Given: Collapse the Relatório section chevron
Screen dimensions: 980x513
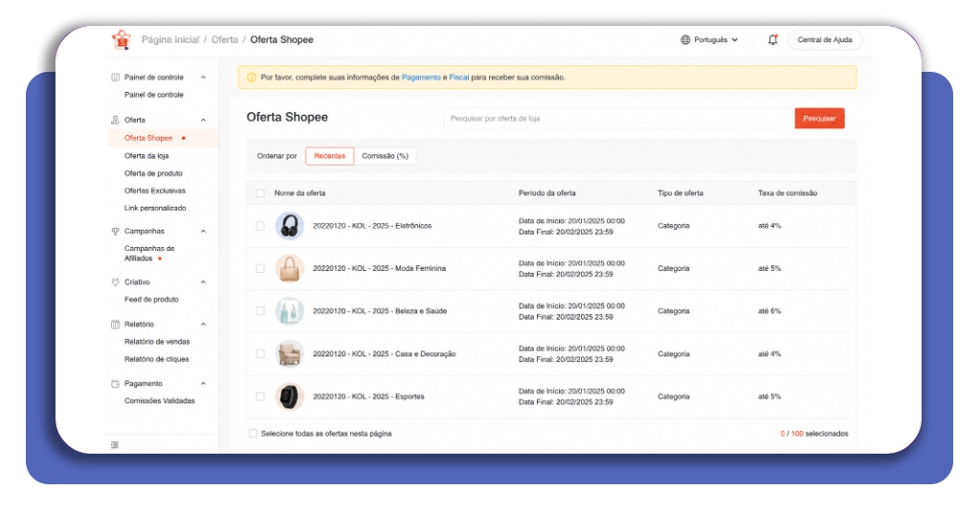Looking at the screenshot, I should point(203,324).
